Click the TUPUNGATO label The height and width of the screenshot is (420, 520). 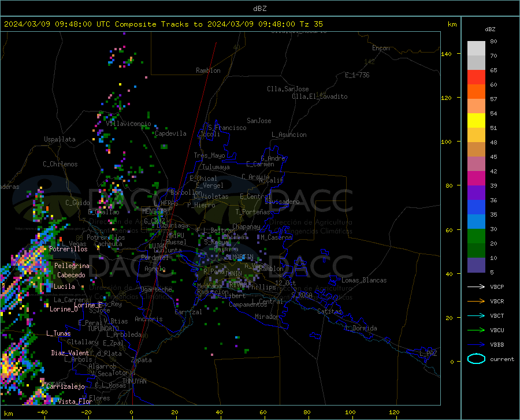(103, 329)
